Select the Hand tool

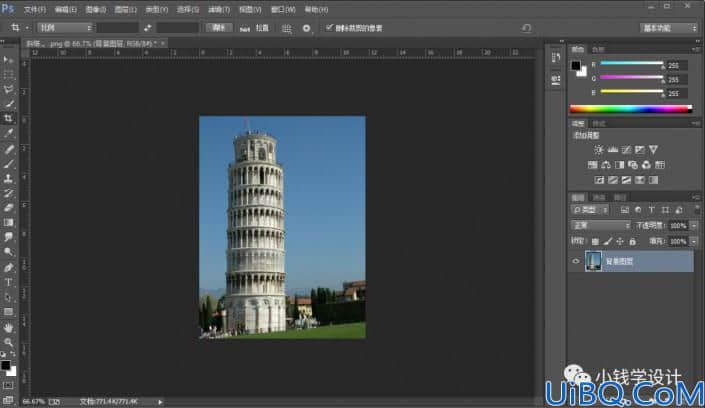coord(8,327)
